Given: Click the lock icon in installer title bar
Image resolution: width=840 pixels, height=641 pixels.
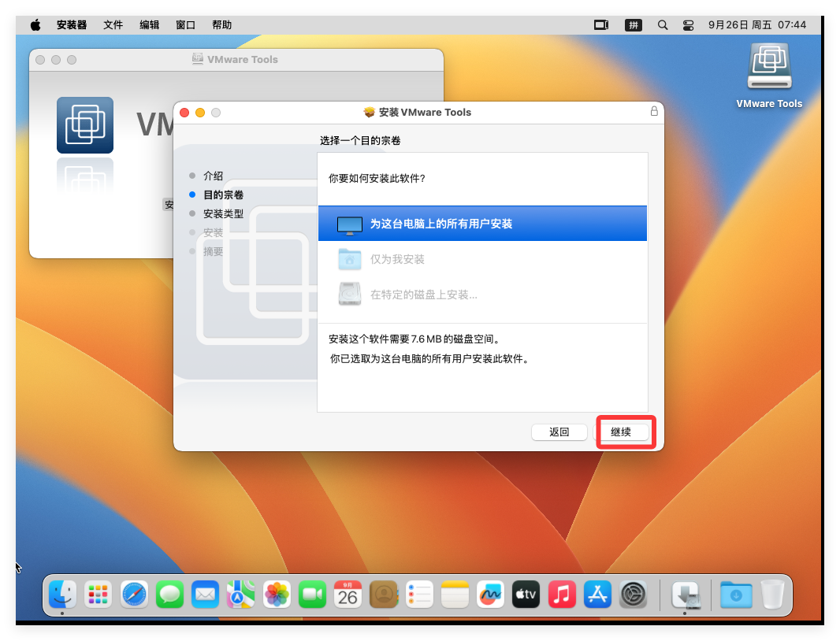Looking at the screenshot, I should point(654,111).
